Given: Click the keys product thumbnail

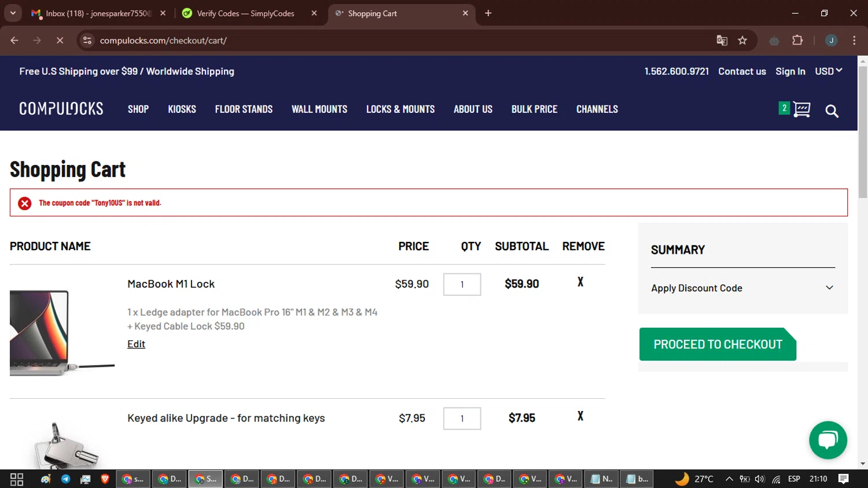Looking at the screenshot, I should click(67, 445).
